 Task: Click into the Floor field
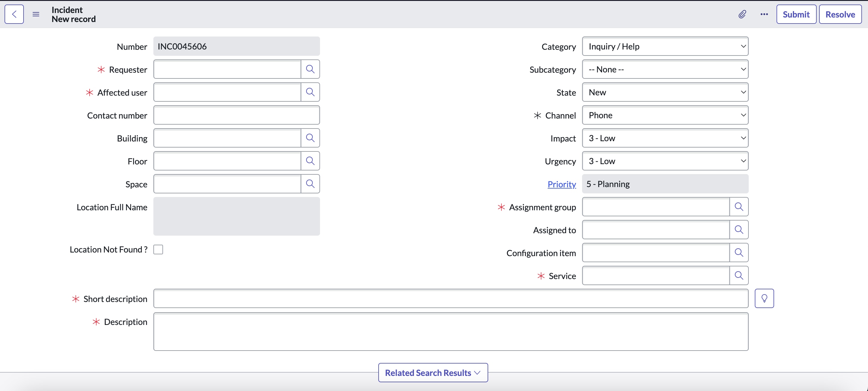(227, 161)
